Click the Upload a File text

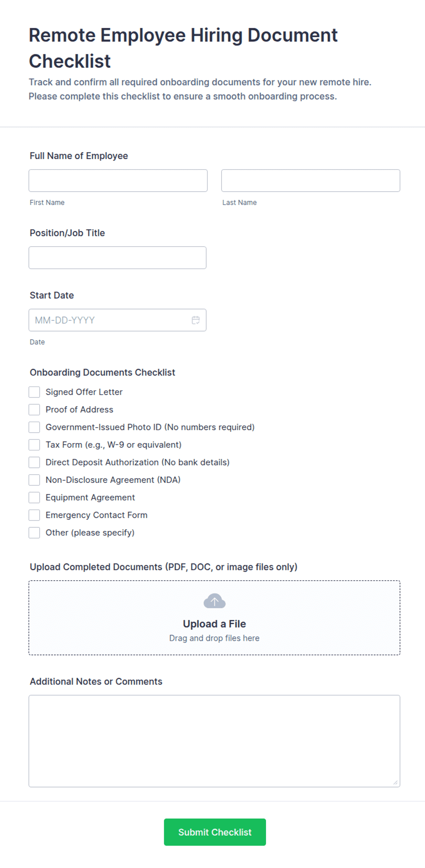point(214,624)
